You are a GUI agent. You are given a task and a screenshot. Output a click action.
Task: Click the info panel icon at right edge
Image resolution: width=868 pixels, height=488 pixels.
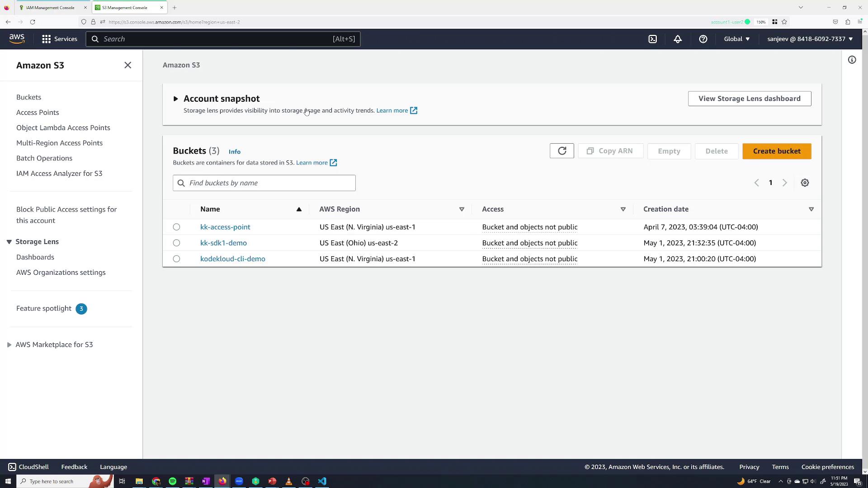(851, 60)
